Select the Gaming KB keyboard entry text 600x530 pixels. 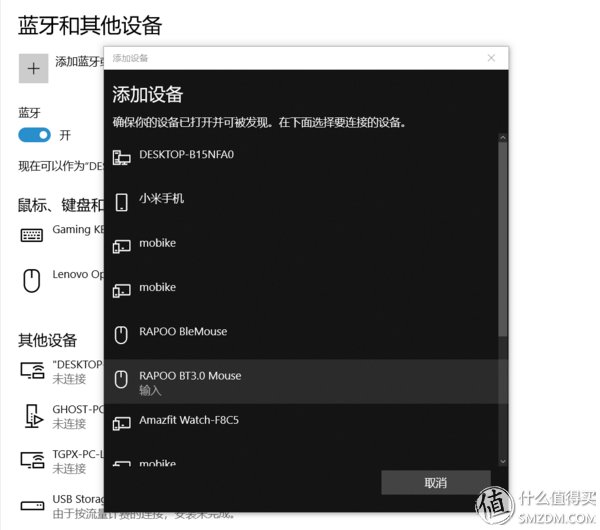[x=78, y=229]
